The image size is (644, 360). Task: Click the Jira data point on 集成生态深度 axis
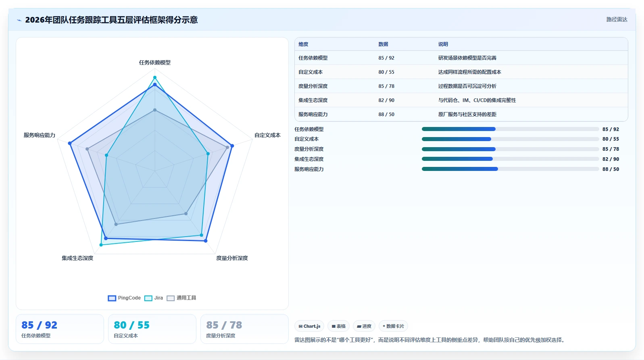[x=101, y=245]
